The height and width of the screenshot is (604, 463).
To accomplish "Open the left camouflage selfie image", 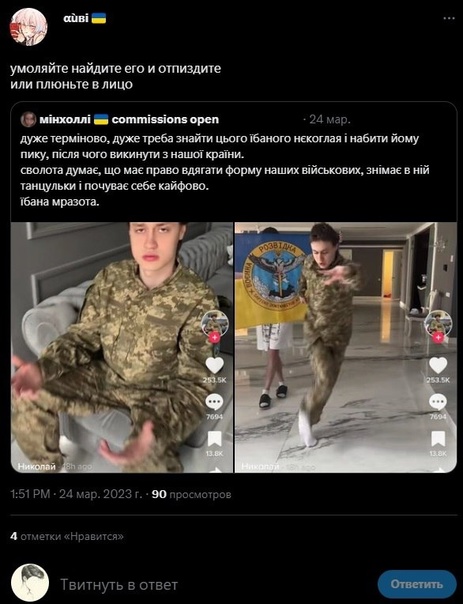I will (x=122, y=347).
